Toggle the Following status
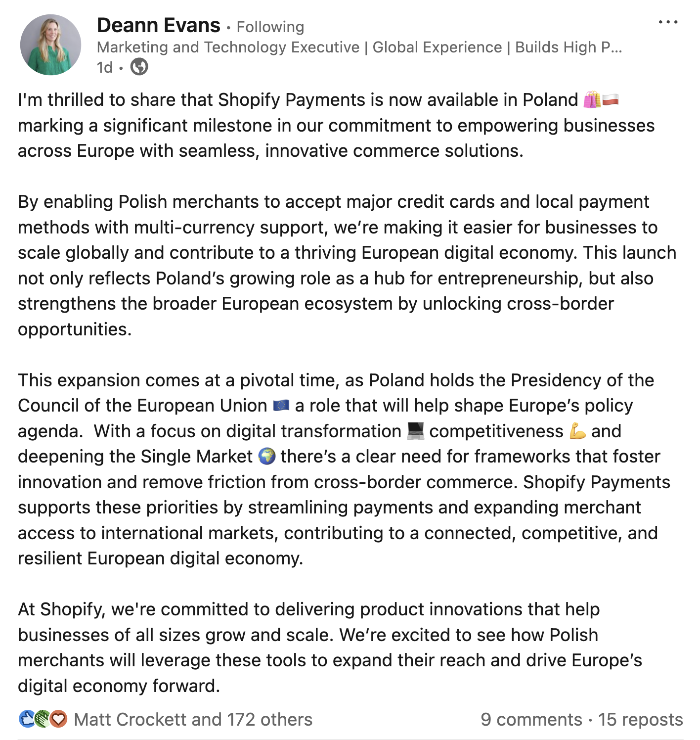This screenshot has width=700, height=740. [270, 27]
